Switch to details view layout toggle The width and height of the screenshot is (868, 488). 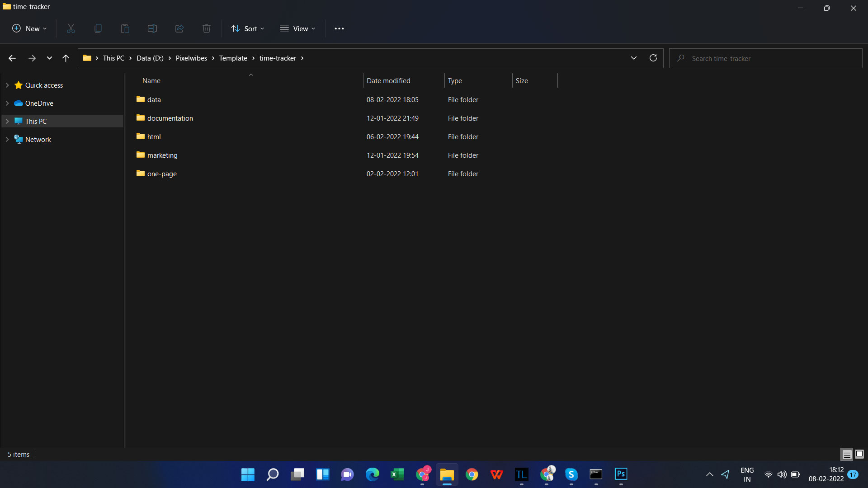pyautogui.click(x=847, y=454)
